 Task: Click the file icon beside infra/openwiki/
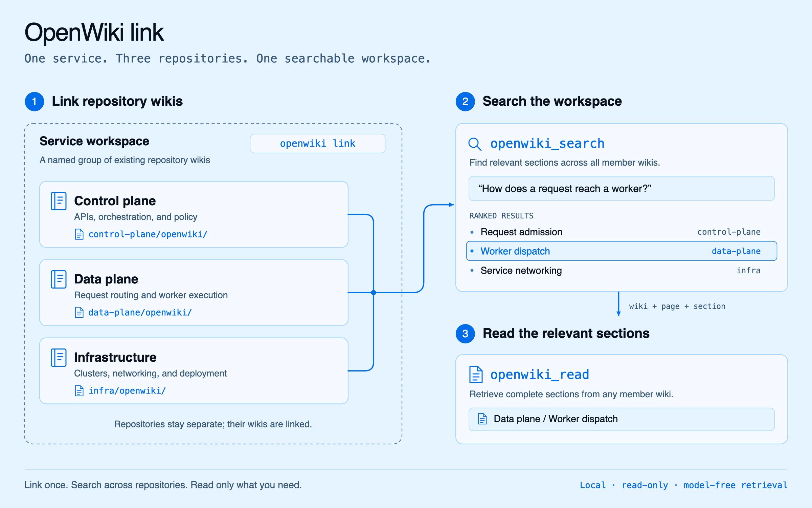79,391
